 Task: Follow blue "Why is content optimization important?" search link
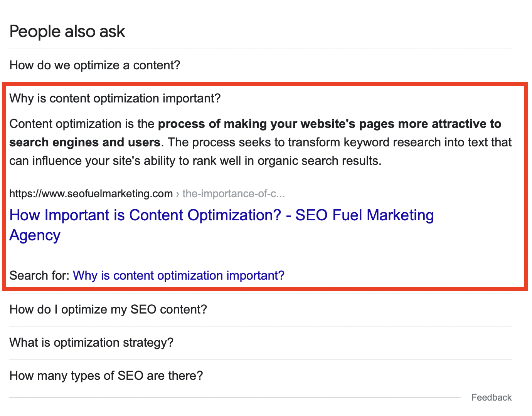click(178, 276)
